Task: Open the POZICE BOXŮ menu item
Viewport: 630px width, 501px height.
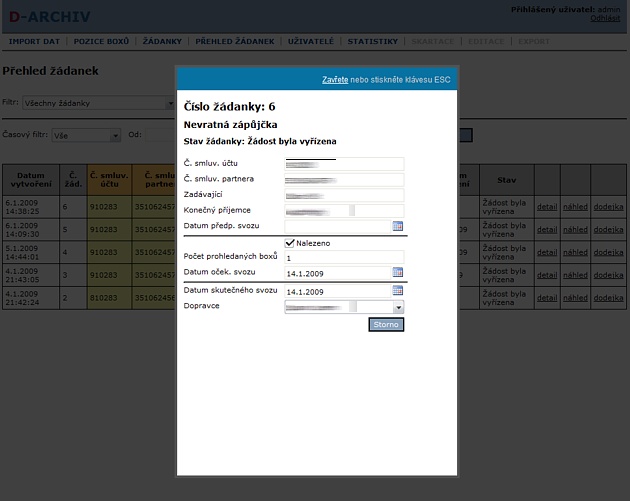Action: (101, 41)
